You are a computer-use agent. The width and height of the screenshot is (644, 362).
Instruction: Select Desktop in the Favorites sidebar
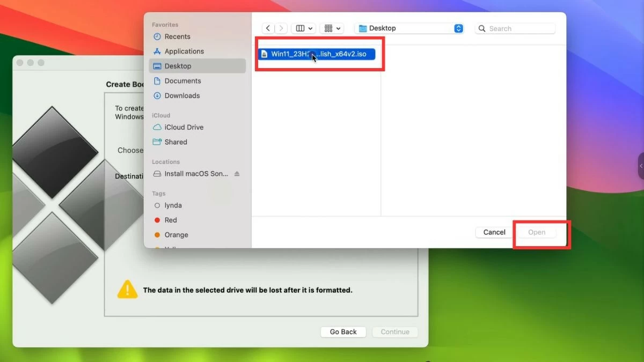tap(178, 66)
